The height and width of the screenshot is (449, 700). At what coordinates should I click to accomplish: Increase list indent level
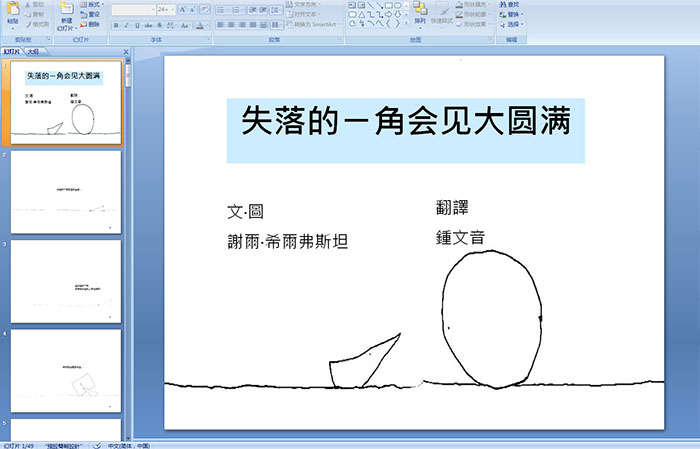(x=263, y=9)
